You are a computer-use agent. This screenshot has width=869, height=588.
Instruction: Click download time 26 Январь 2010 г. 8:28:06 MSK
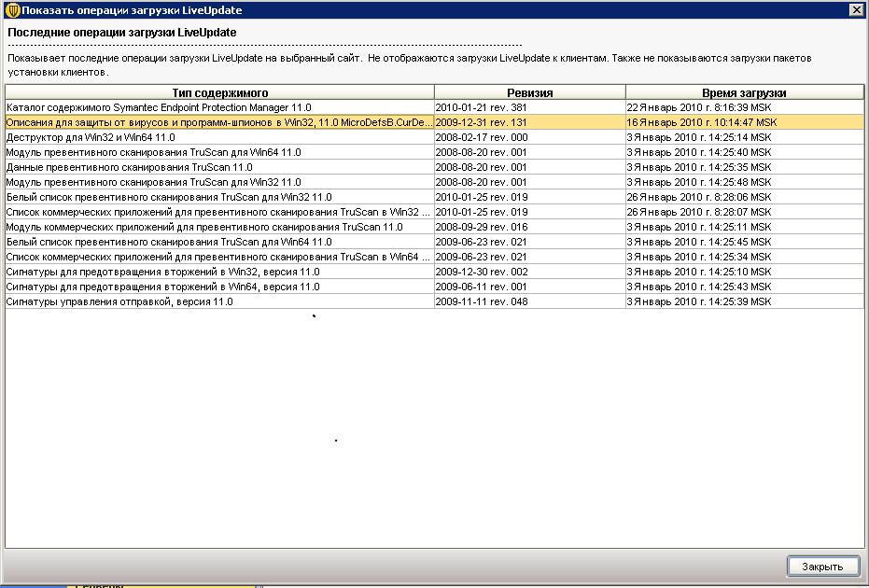pyautogui.click(x=744, y=197)
